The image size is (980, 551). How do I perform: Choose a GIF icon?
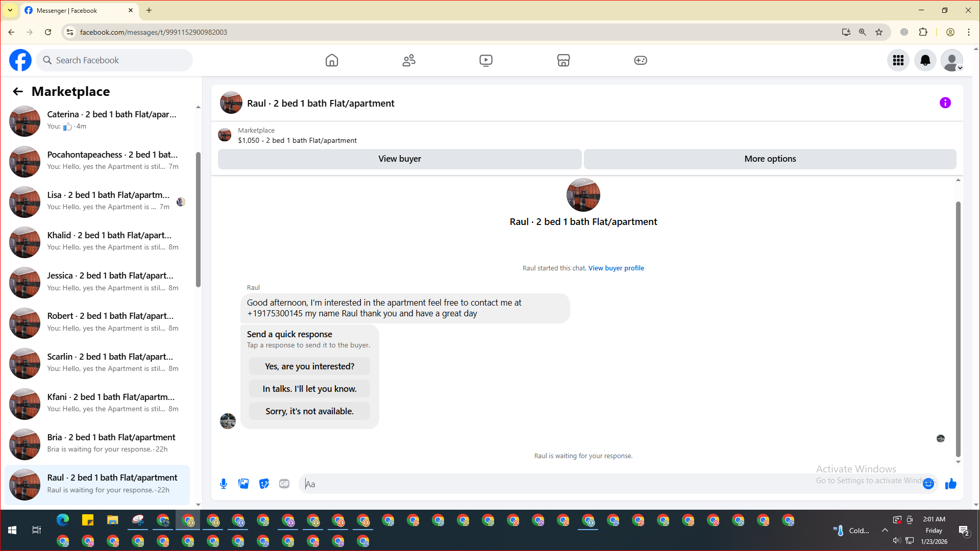coord(284,484)
